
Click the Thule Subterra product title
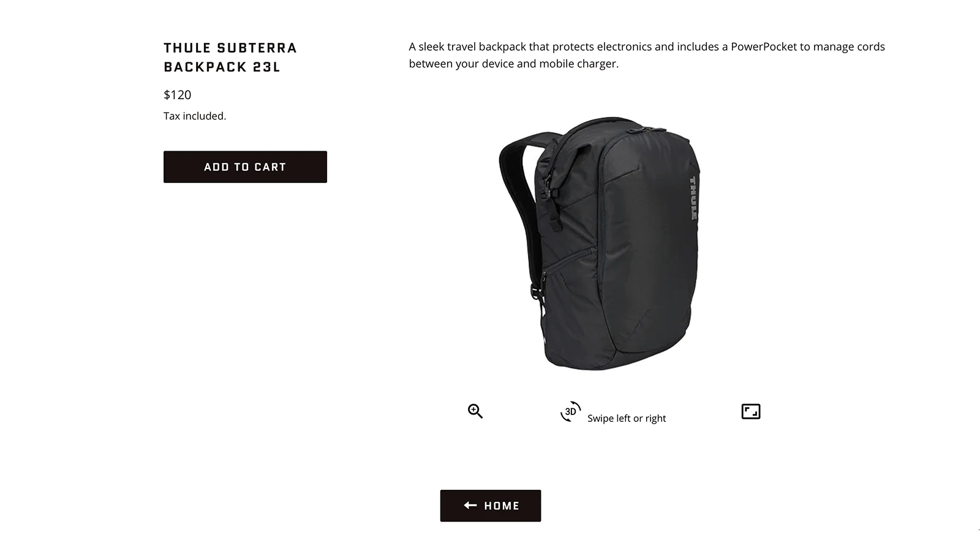230,57
